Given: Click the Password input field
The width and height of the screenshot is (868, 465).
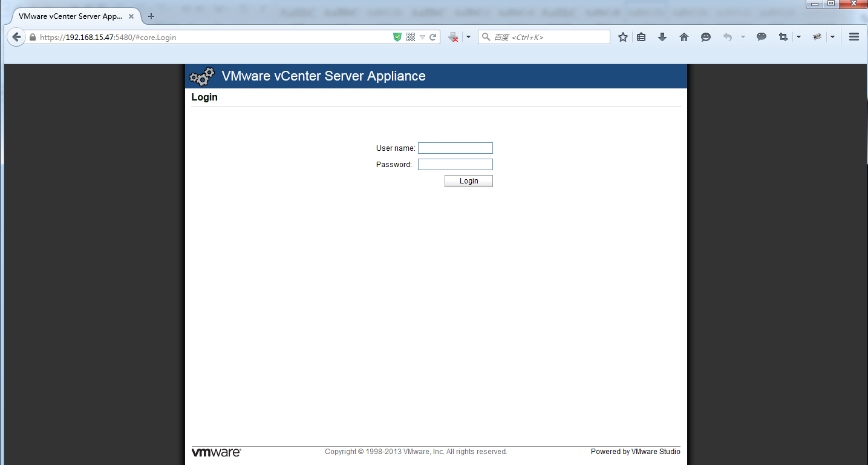Looking at the screenshot, I should click(455, 165).
